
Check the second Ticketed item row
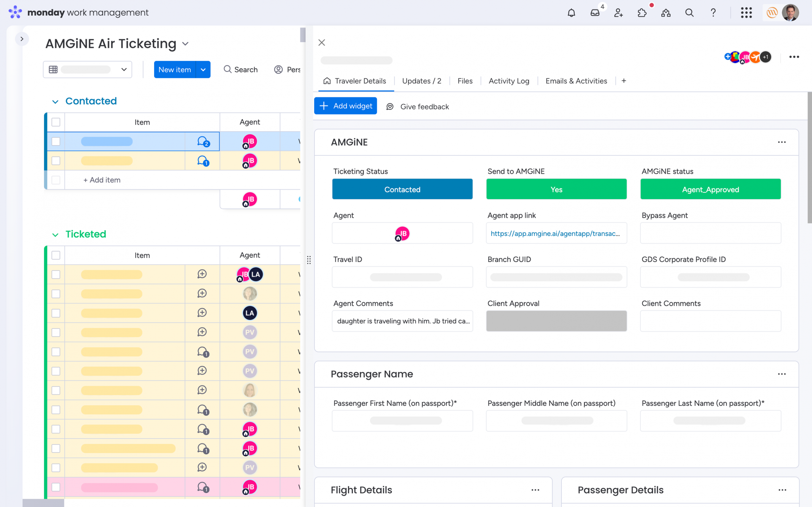coord(56,294)
